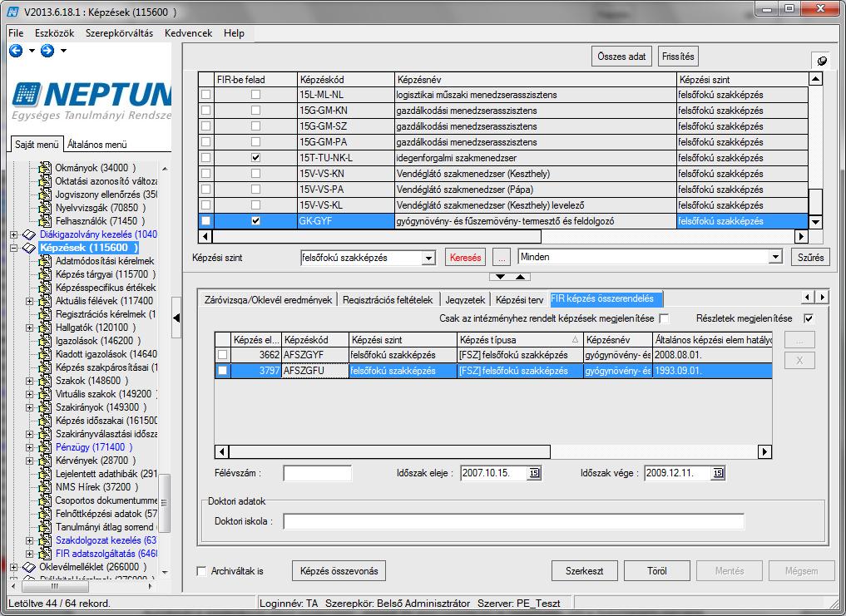This screenshot has width=846, height=616.
Task: Toggle FIR-be felad for 15T-TU-NK-L
Action: pyautogui.click(x=255, y=158)
